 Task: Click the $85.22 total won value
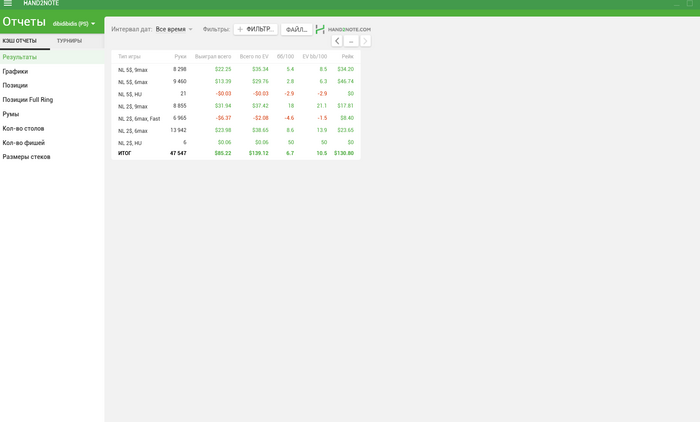coord(223,153)
